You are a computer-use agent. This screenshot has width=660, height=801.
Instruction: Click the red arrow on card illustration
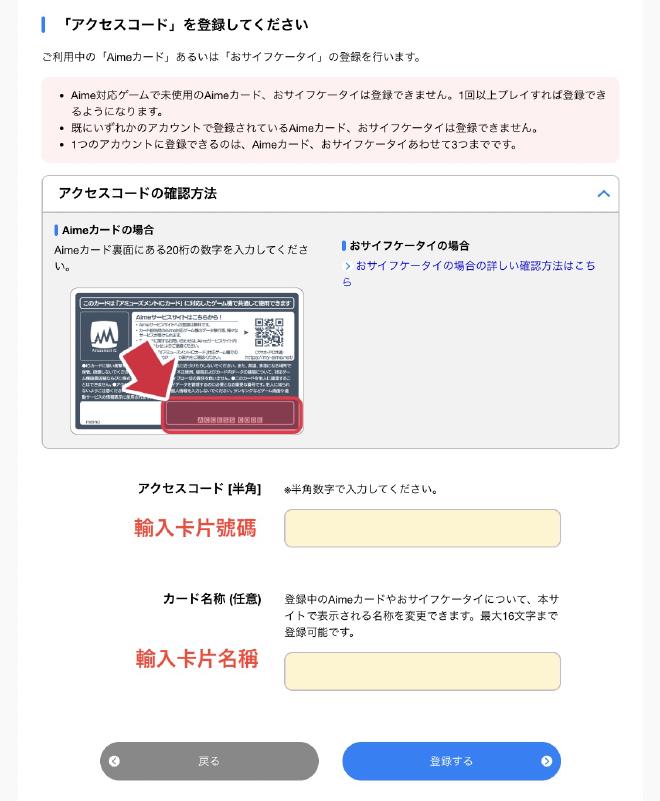click(x=147, y=370)
